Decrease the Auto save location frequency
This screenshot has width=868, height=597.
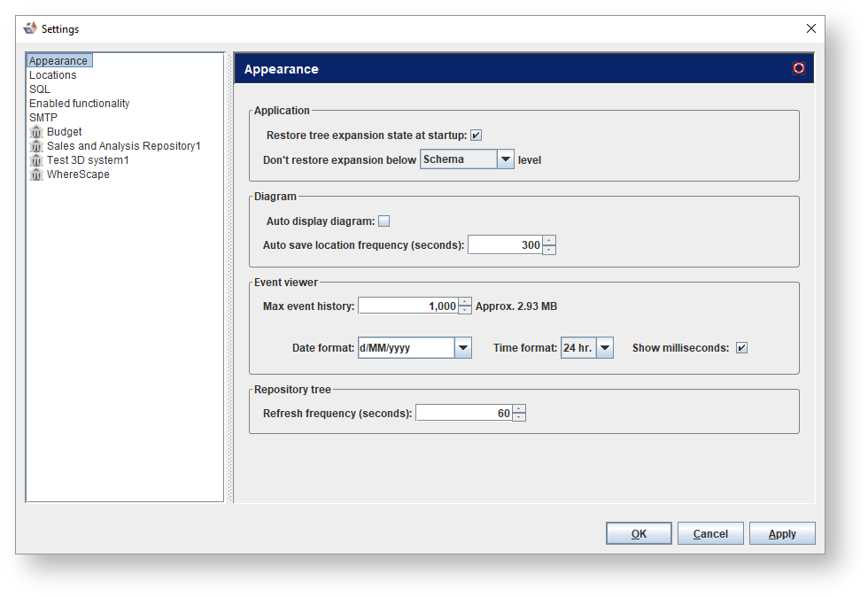[x=549, y=250]
